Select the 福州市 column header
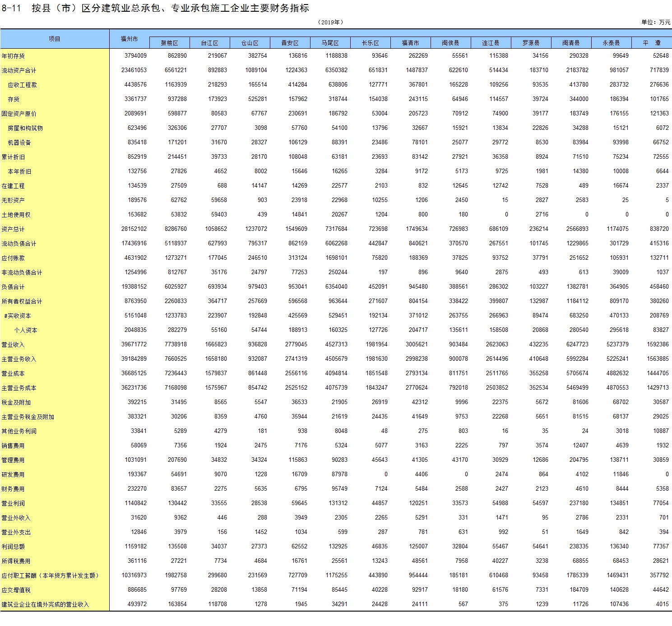The image size is (672, 626). (x=130, y=39)
